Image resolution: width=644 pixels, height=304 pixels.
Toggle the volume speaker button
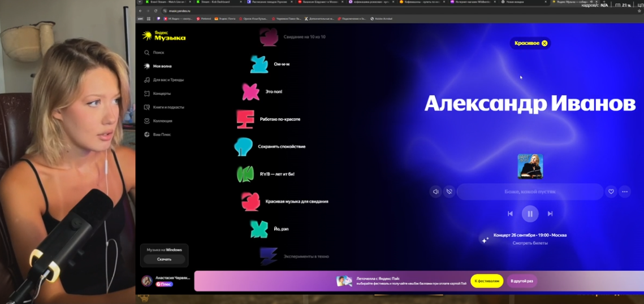point(436,192)
